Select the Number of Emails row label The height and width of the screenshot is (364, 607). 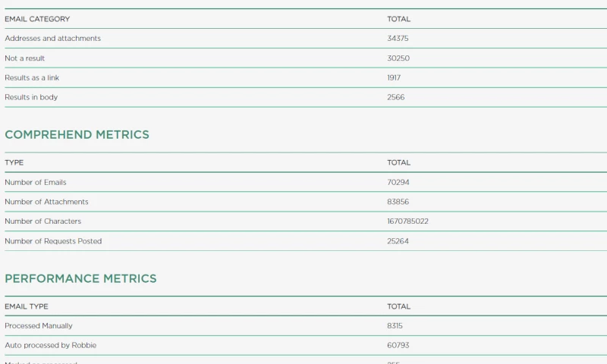click(36, 183)
